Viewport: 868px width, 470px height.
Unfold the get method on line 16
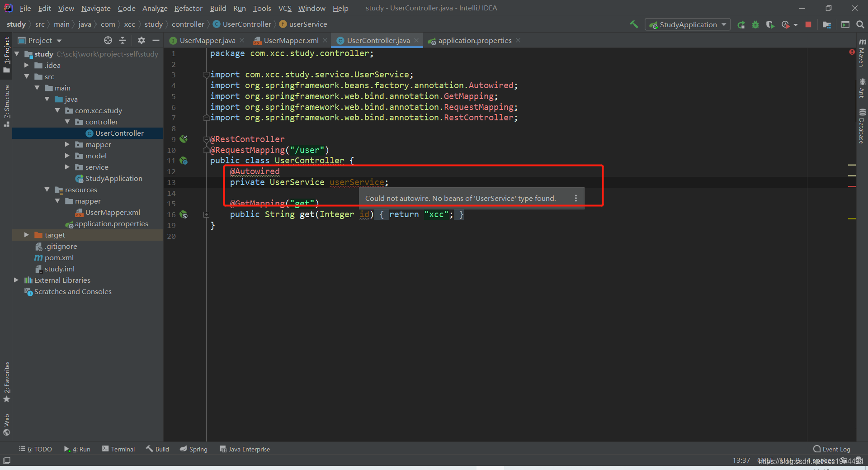(x=206, y=214)
